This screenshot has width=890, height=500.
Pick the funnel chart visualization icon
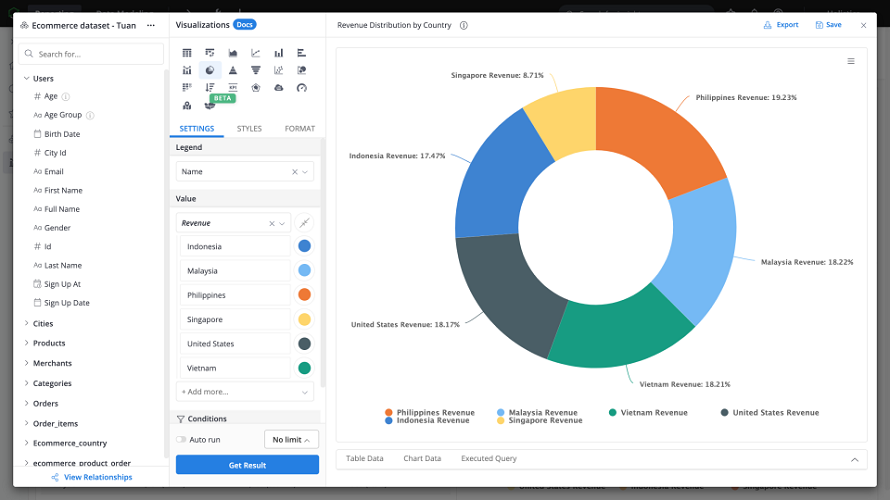point(255,70)
